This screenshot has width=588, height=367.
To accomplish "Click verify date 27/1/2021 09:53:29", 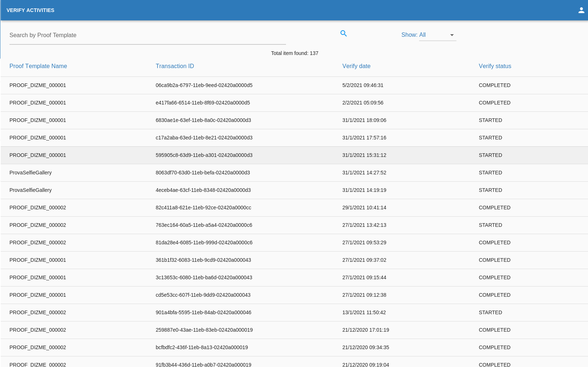I will (364, 242).
